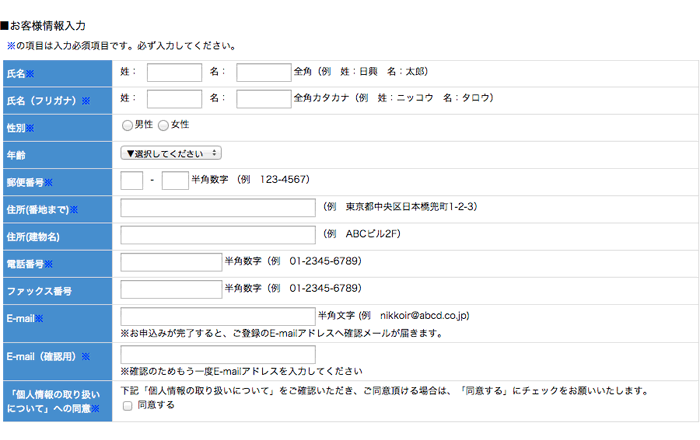Click the example email nikkoir@abcd.co.jp
Viewport: 700px width, 440px height.
point(425,315)
